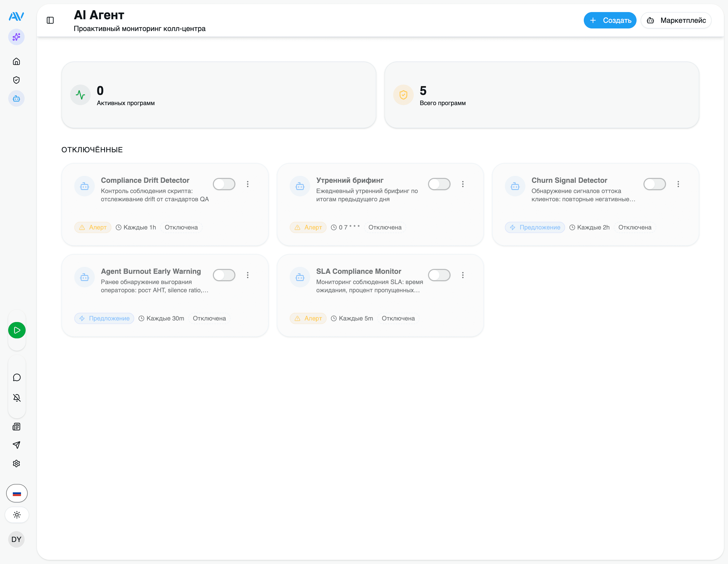This screenshot has height=564, width=728.
Task: Click the SLA Compliance Monitor robot icon
Action: [300, 277]
